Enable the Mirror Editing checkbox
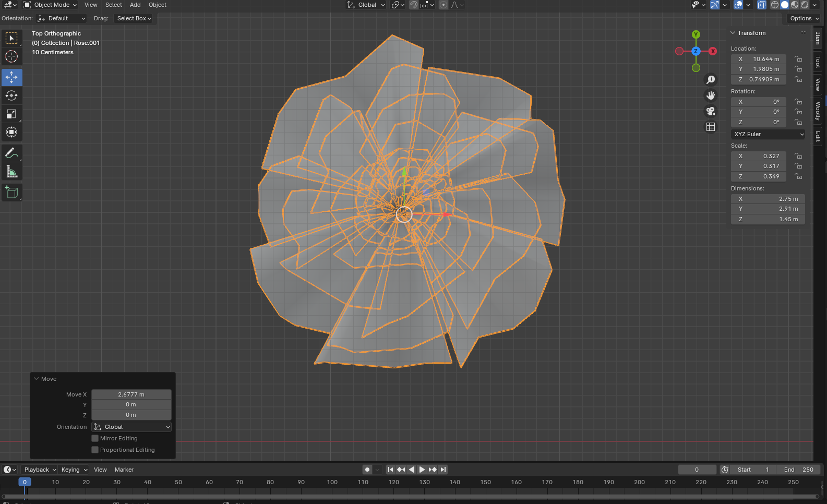This screenshot has height=504, width=827. tap(95, 438)
